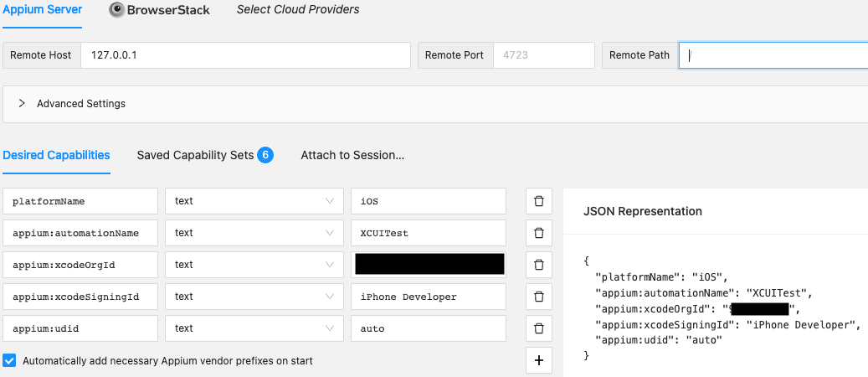Edit the appium:xcodeOrgId name field
Screen dimensions: 868x377
coord(80,265)
